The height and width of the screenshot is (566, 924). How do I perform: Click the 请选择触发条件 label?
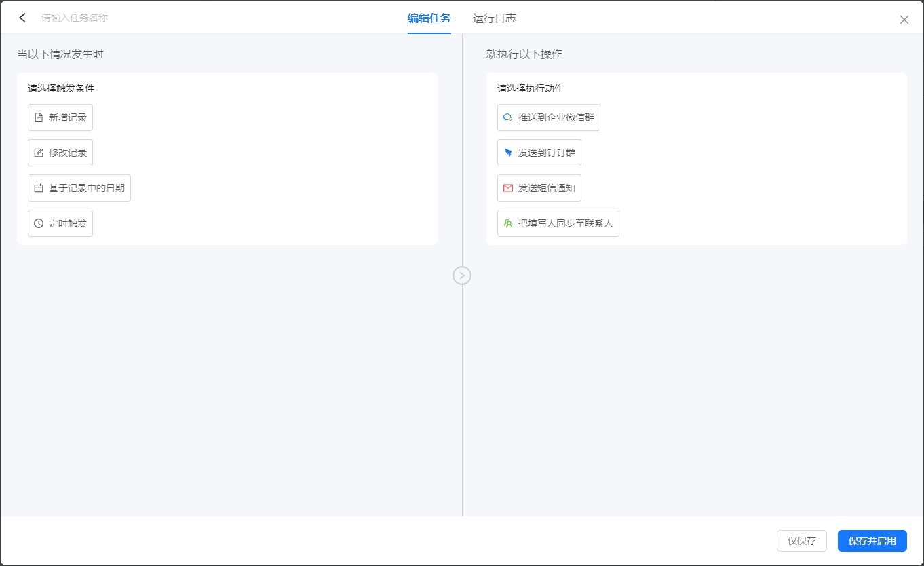61,88
